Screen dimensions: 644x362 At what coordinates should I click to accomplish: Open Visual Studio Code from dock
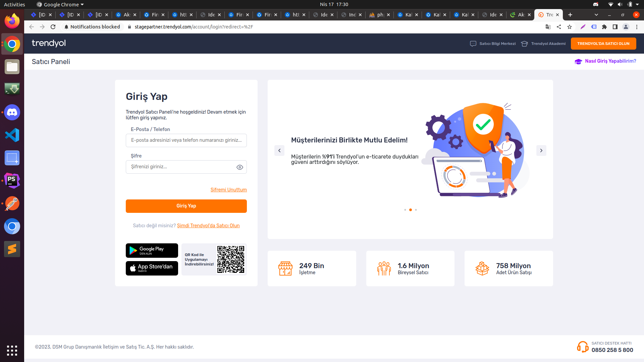[12, 135]
